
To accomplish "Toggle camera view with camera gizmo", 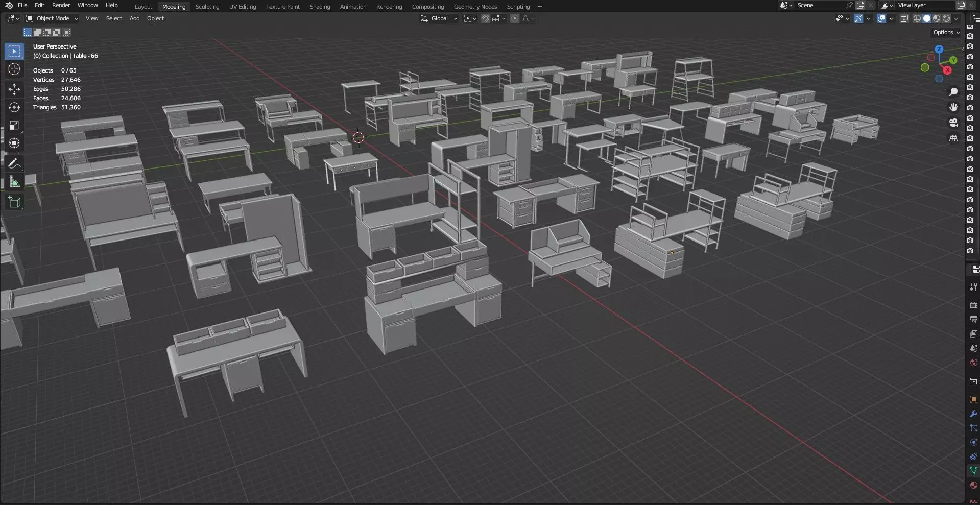I will tap(953, 123).
